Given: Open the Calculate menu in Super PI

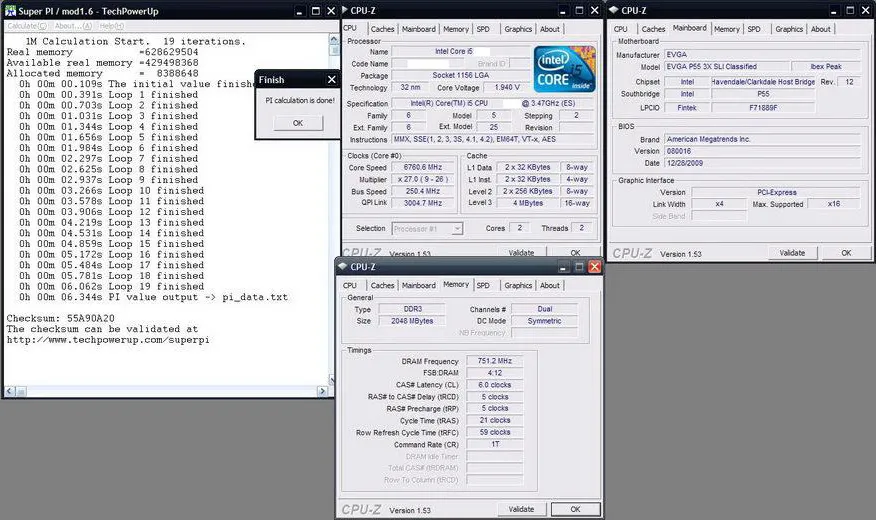Looking at the screenshot, I should pyautogui.click(x=26, y=25).
